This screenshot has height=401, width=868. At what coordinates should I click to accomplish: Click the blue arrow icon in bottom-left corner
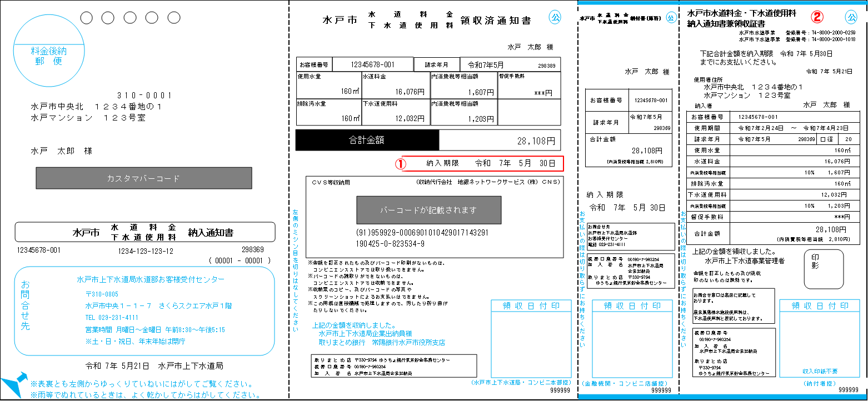[x=12, y=384]
